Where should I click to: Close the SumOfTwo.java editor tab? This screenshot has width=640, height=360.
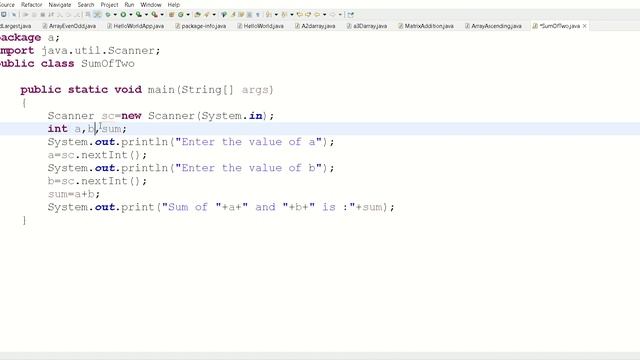point(584,26)
